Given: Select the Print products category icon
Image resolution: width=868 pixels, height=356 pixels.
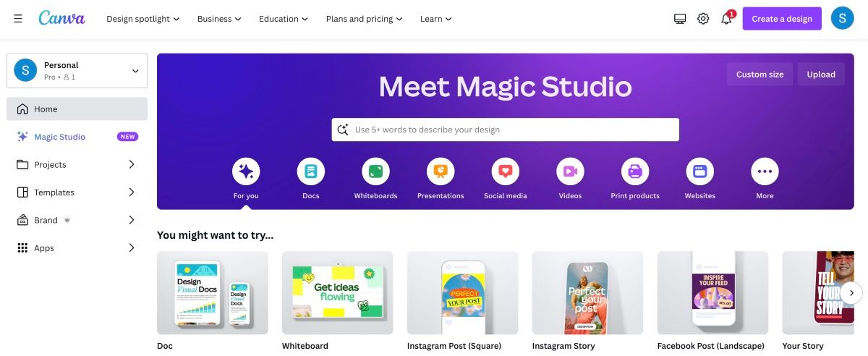Looking at the screenshot, I should click(x=635, y=171).
